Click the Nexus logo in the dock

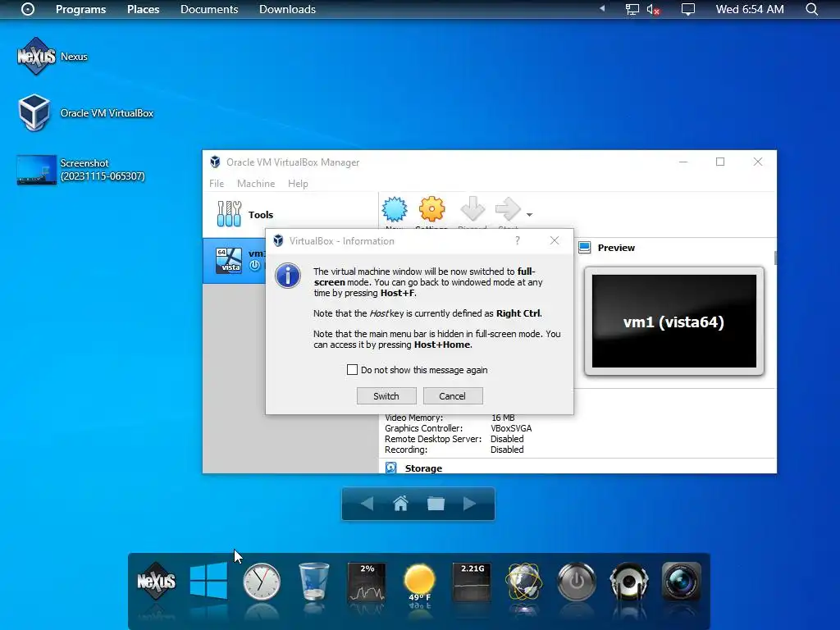pyautogui.click(x=156, y=582)
